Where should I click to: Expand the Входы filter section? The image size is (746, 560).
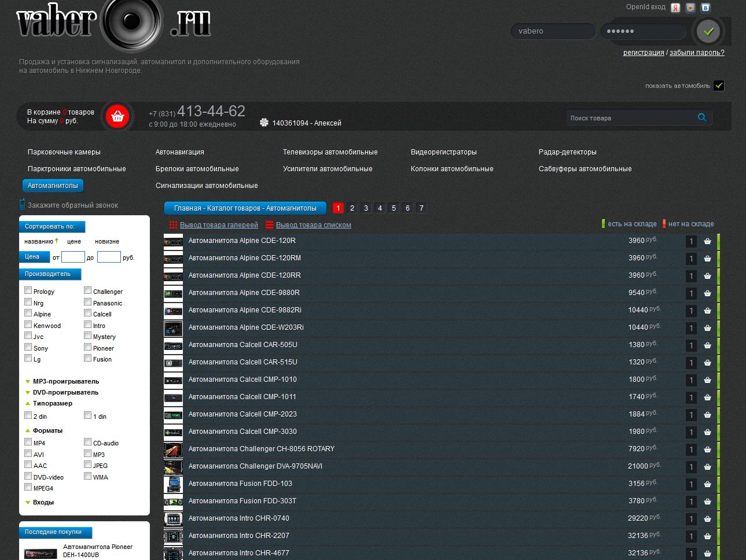tap(43, 502)
